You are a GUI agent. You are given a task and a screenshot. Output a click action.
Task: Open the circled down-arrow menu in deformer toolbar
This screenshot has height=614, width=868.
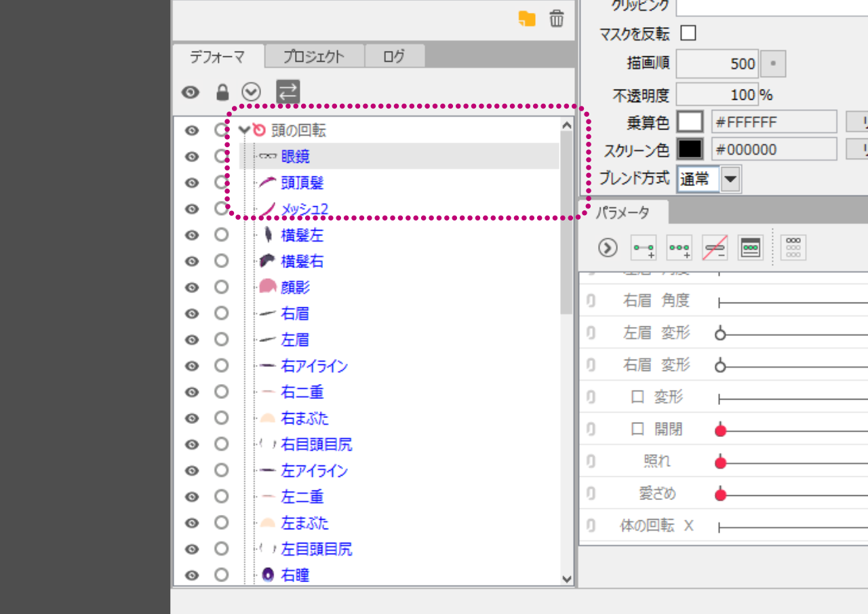pos(252,92)
